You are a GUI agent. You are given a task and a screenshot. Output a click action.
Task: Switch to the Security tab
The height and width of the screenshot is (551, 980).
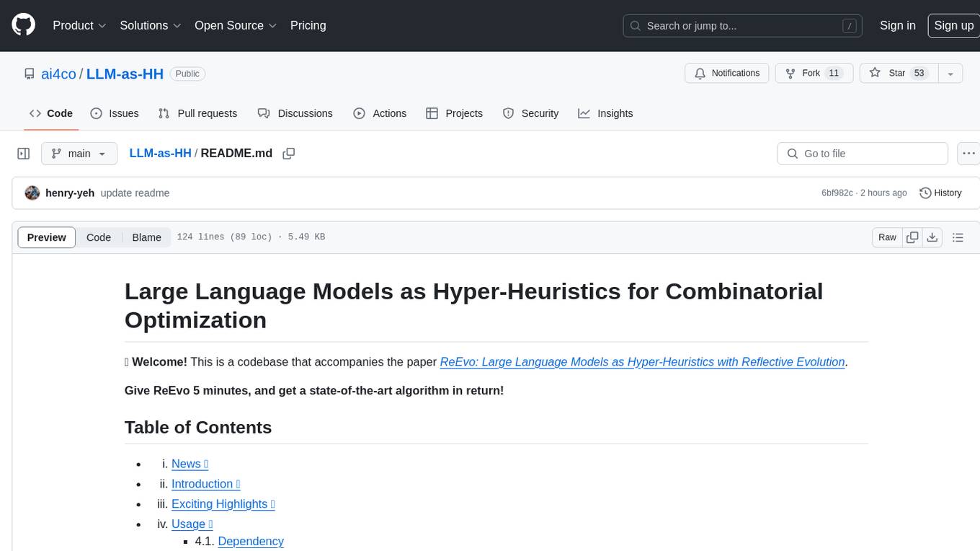(x=530, y=113)
